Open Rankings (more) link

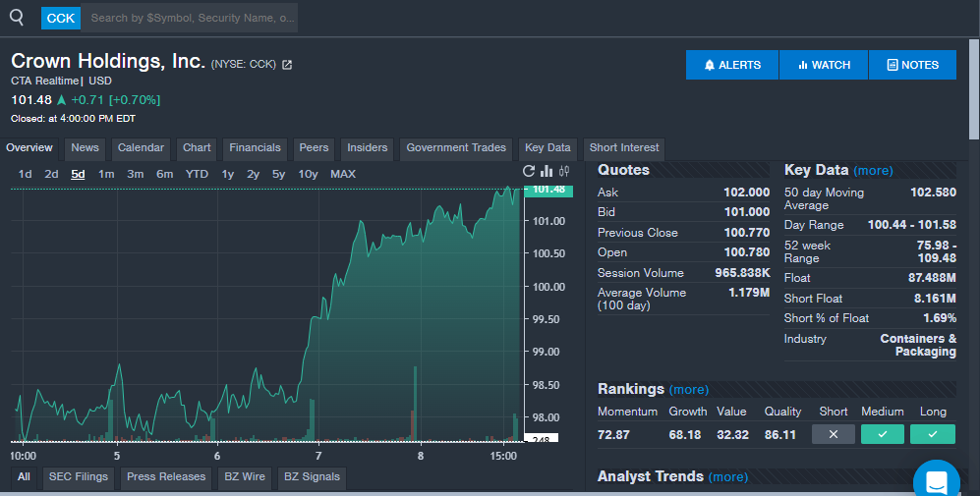point(689,389)
